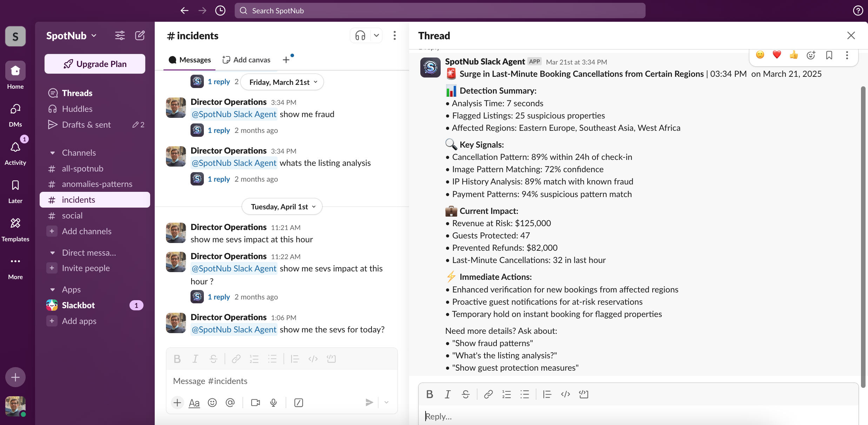Open the Later bookmarks section
Viewport: 868px width, 425px height.
click(15, 191)
